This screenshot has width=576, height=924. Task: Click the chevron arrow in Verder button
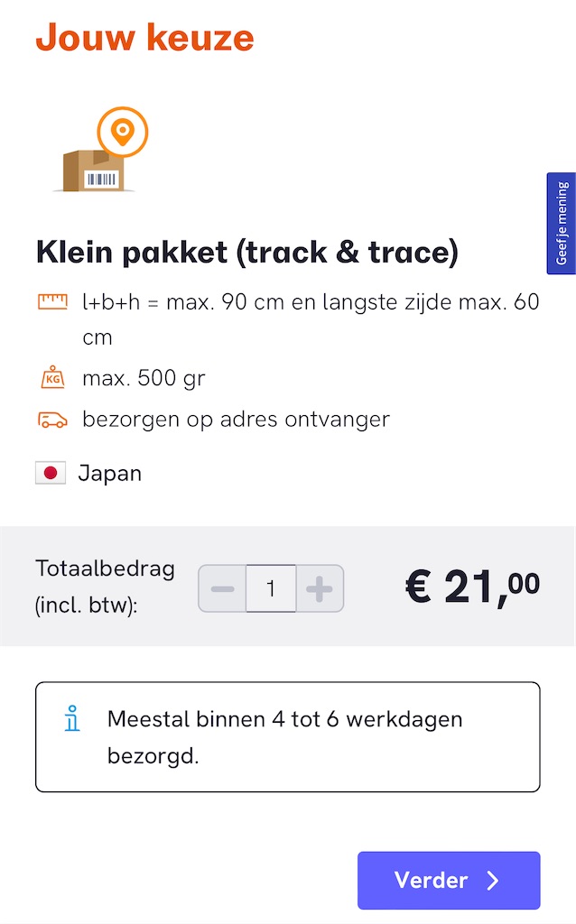click(493, 881)
